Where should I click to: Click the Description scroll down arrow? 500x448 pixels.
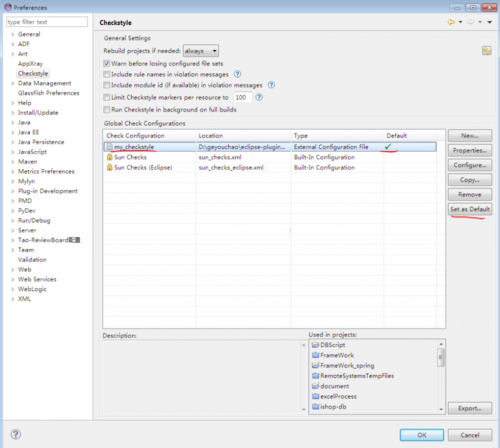point(303,409)
